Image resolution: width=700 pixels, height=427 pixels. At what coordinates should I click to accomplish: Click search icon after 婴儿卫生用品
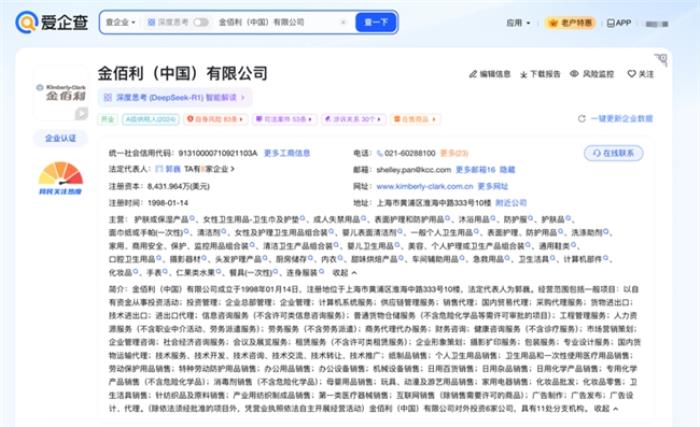click(397, 245)
